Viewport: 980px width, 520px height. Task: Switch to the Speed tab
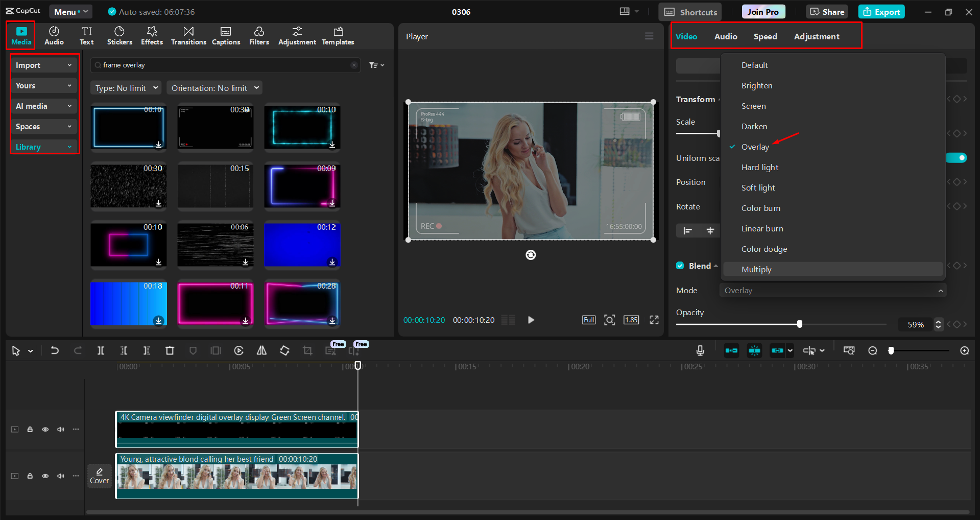tap(765, 37)
